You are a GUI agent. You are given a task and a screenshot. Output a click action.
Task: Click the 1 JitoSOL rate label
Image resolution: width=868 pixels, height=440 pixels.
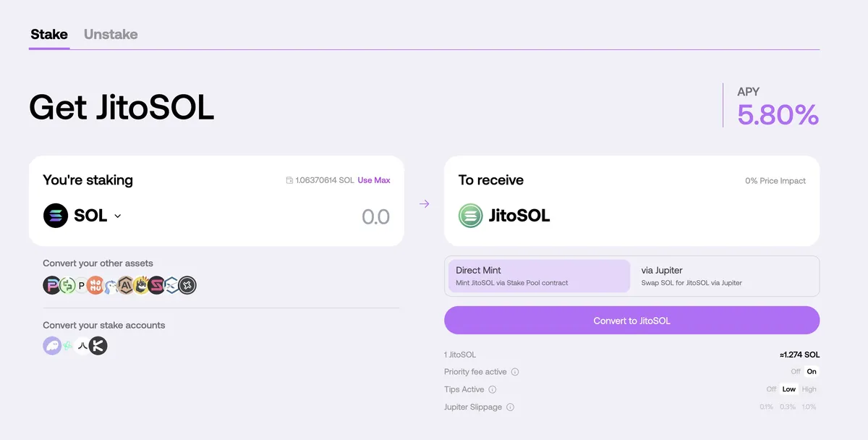[460, 355]
